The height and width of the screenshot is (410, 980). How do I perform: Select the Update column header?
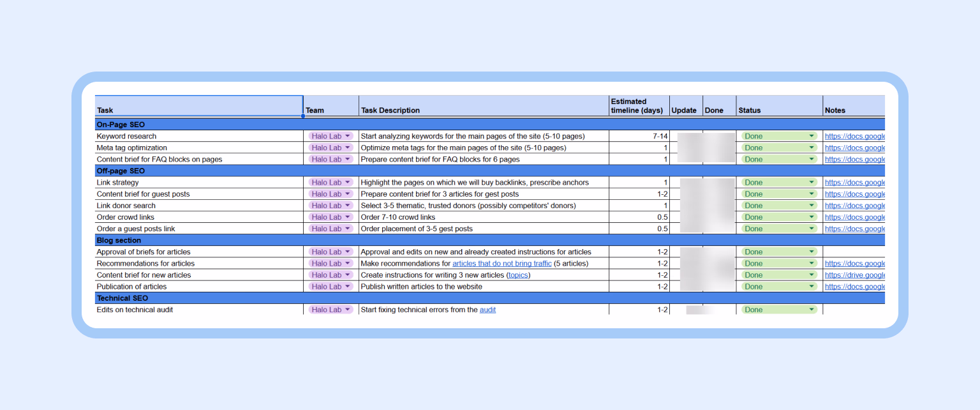[686, 106]
